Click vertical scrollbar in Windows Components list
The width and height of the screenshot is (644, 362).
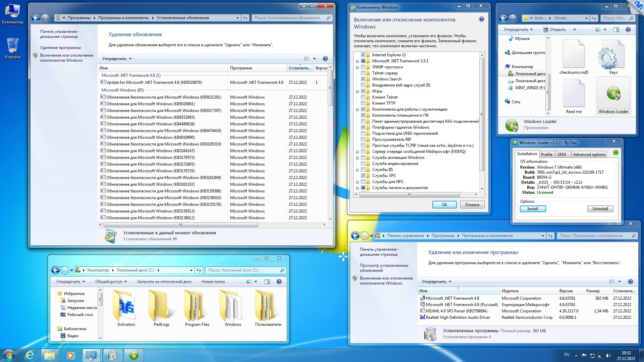pyautogui.click(x=482, y=114)
